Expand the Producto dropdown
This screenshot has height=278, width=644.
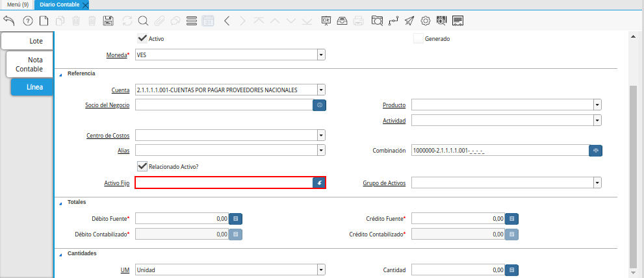[x=598, y=105]
